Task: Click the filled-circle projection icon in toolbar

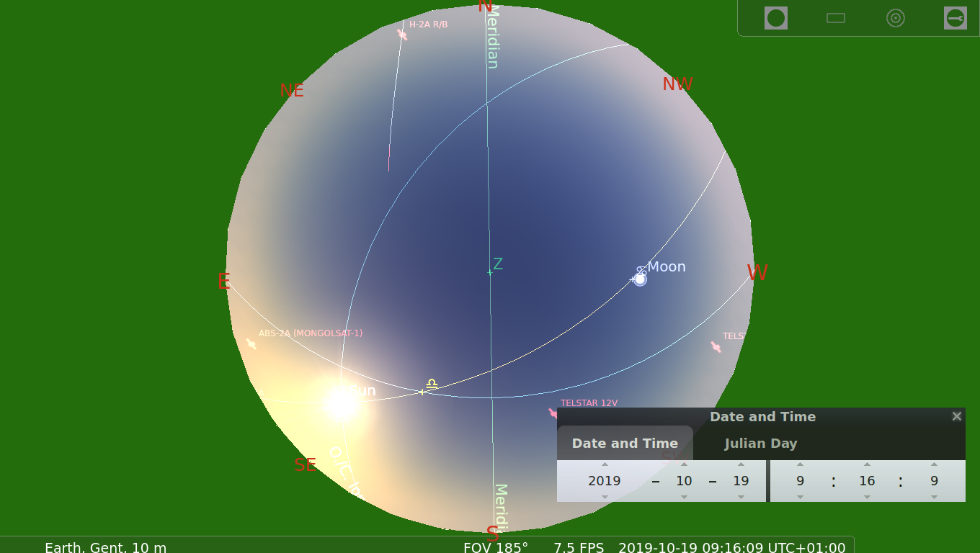Action: [776, 18]
